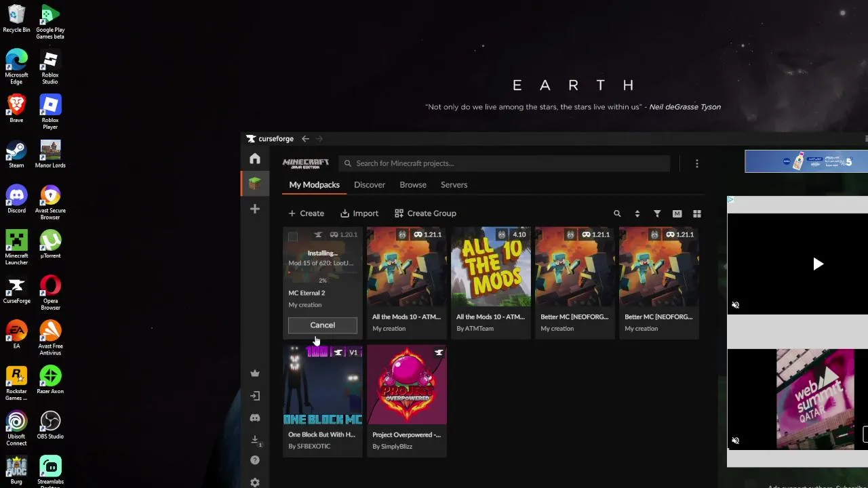Open the Servers tab

point(454,184)
